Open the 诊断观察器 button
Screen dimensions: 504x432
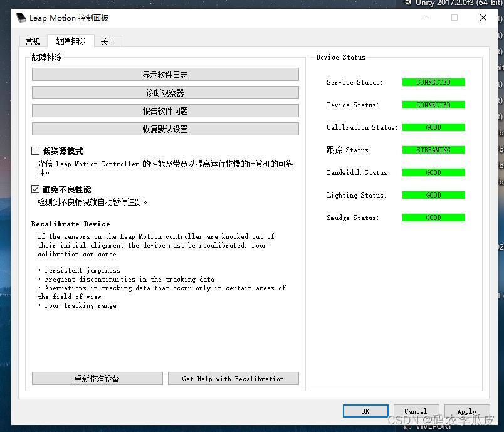[x=165, y=93]
